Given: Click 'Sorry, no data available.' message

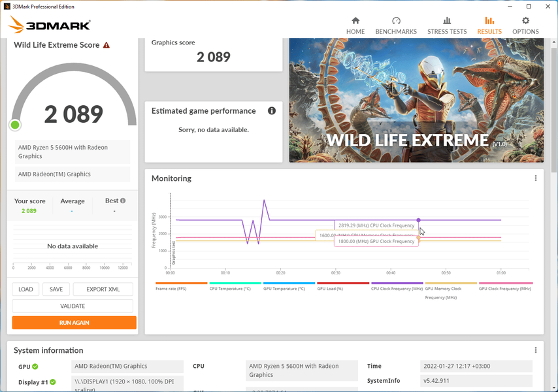Looking at the screenshot, I should tap(214, 130).
